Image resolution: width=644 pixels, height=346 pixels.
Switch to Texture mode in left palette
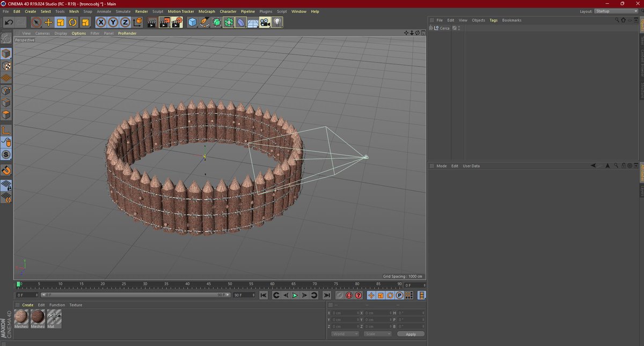(x=6, y=66)
